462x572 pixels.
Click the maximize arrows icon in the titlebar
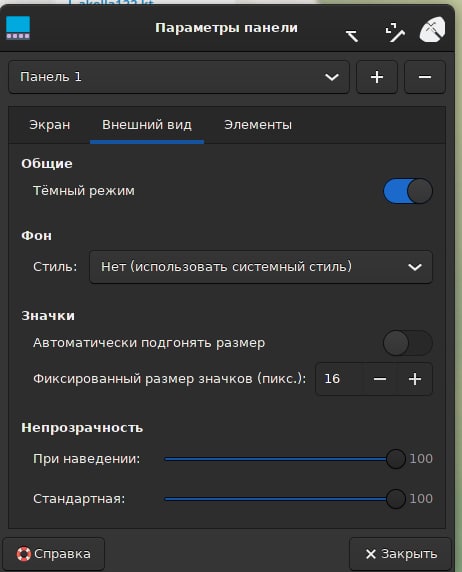tap(395, 33)
